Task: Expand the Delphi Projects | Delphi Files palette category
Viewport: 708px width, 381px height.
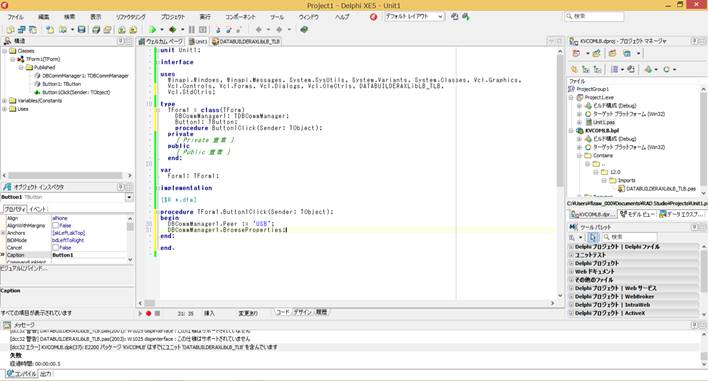Action: tap(571, 247)
